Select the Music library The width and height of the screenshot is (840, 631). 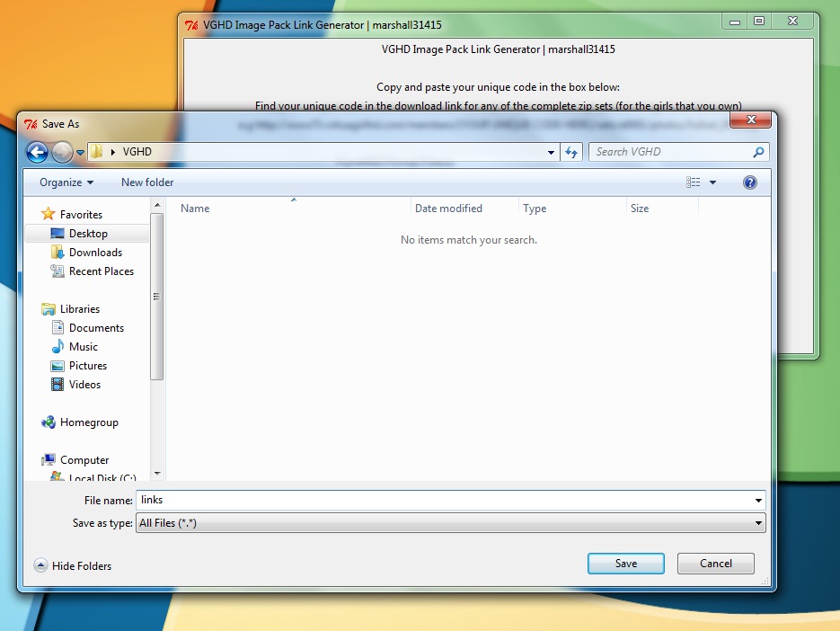84,347
